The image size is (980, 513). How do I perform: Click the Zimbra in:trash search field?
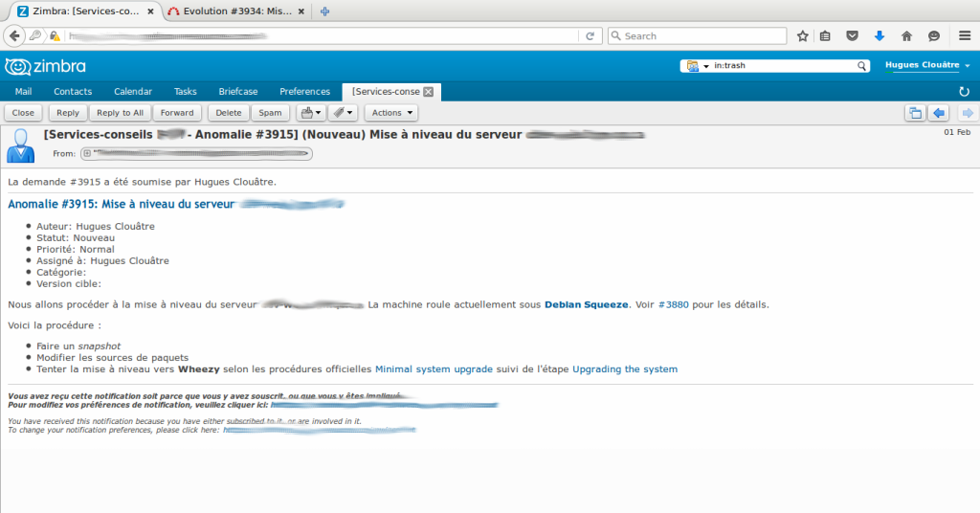(775, 66)
